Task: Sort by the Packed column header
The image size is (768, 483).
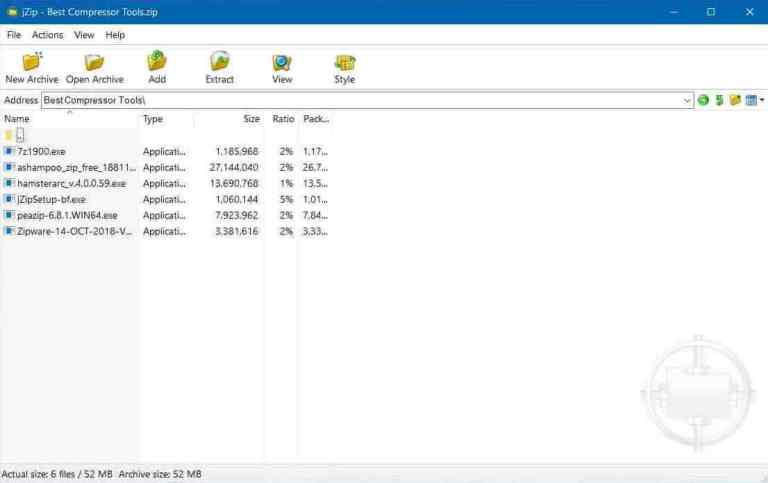Action: [315, 119]
